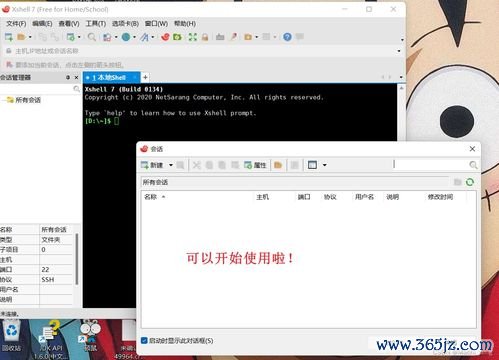499x360 pixels.
Task: Click the SSH protocol value in properties
Action: (48, 279)
